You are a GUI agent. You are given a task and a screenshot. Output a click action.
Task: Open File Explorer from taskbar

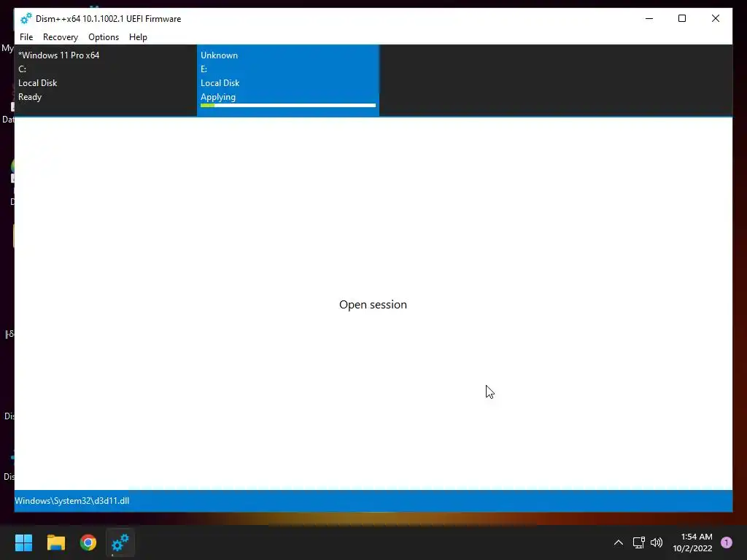[x=55, y=542]
